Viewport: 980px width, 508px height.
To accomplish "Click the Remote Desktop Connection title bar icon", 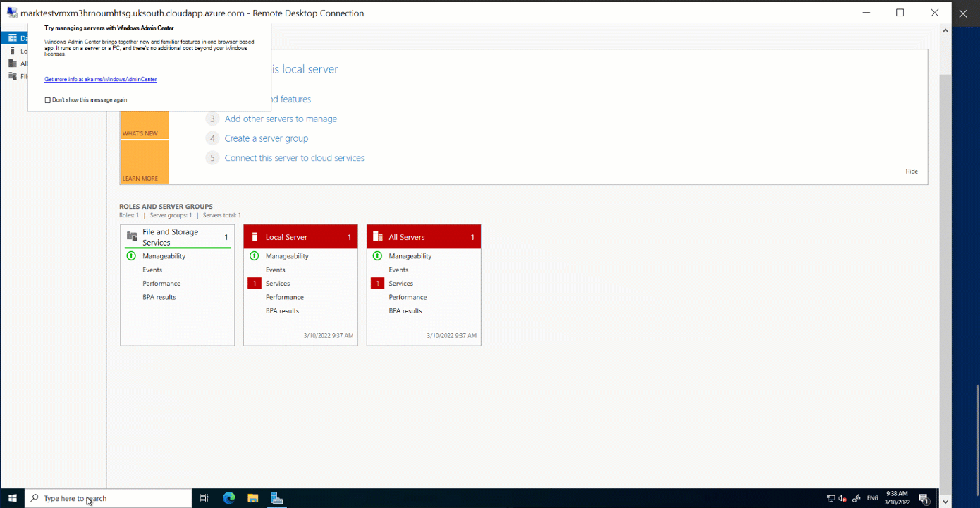I will click(13, 13).
